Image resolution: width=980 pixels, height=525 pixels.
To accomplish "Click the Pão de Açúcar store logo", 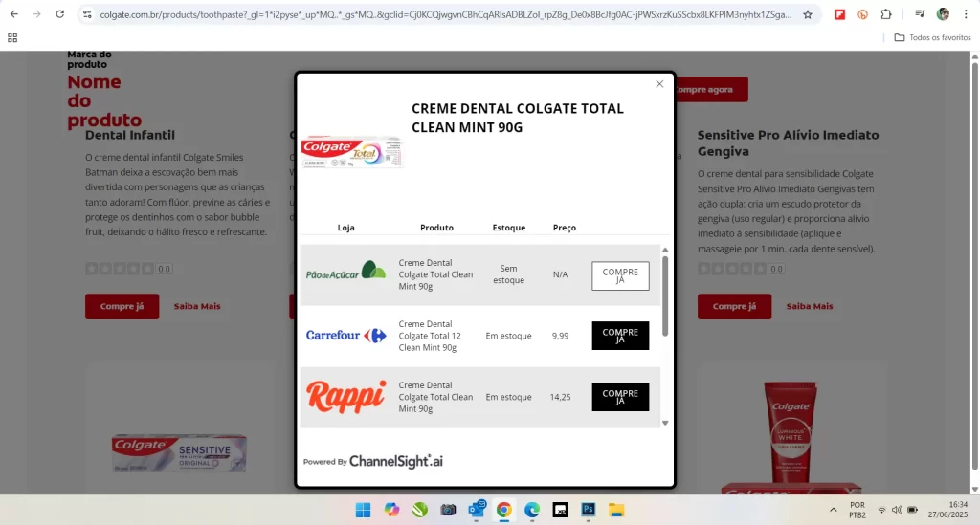I will pos(345,271).
